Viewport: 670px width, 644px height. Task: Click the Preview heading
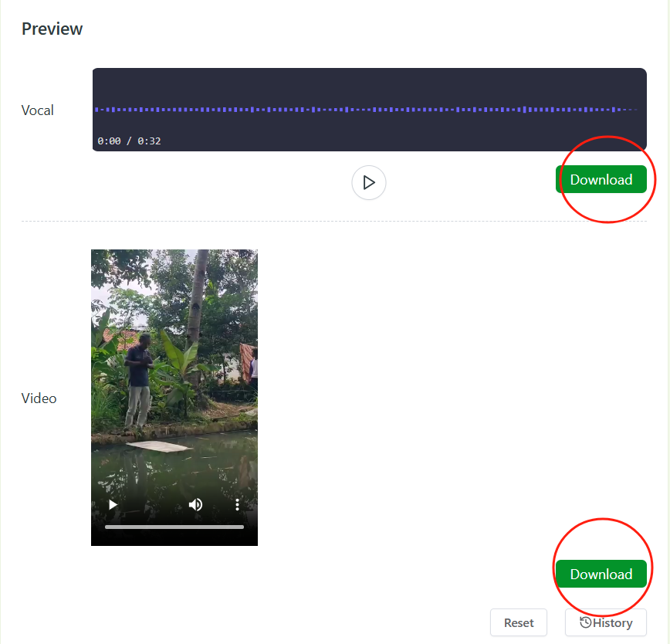coord(52,29)
